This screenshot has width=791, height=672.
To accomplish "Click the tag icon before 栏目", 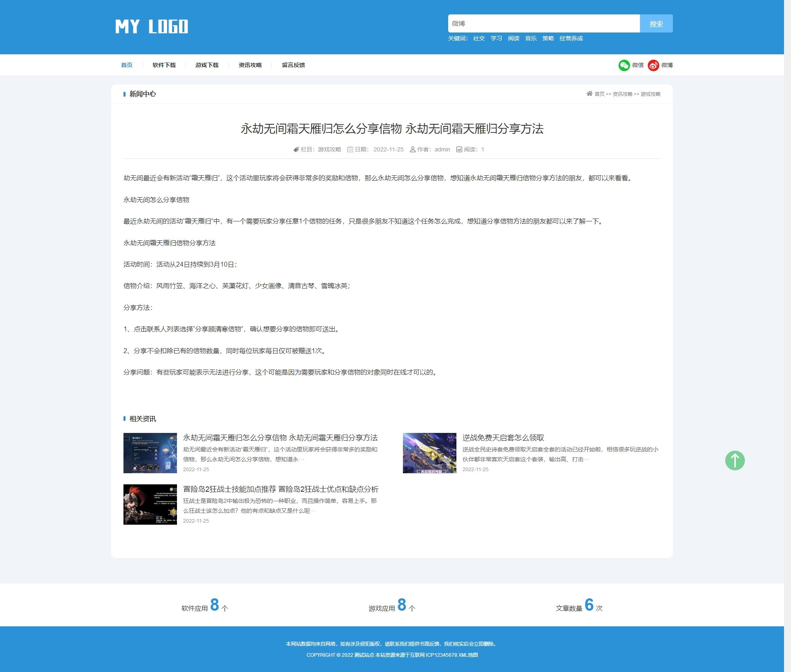I will (298, 149).
